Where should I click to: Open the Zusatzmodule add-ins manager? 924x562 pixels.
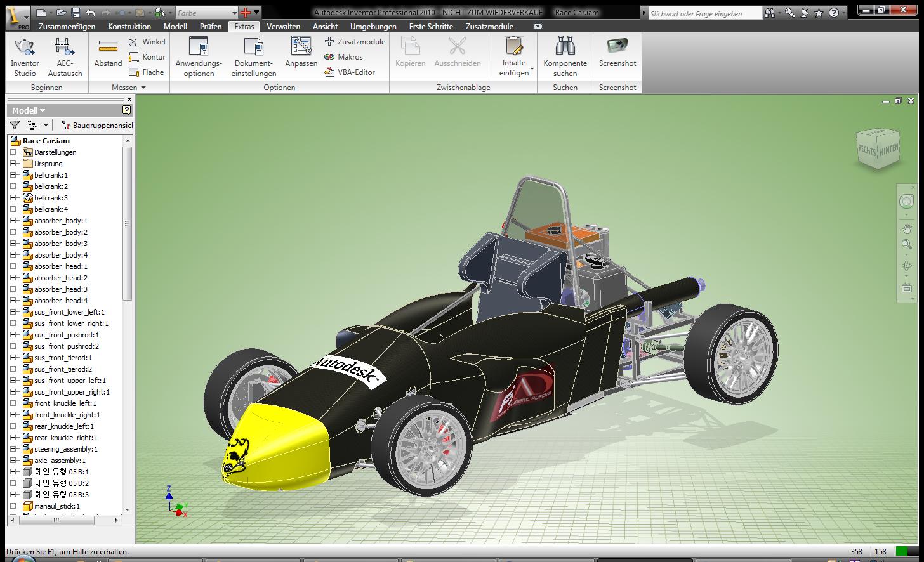[355, 42]
